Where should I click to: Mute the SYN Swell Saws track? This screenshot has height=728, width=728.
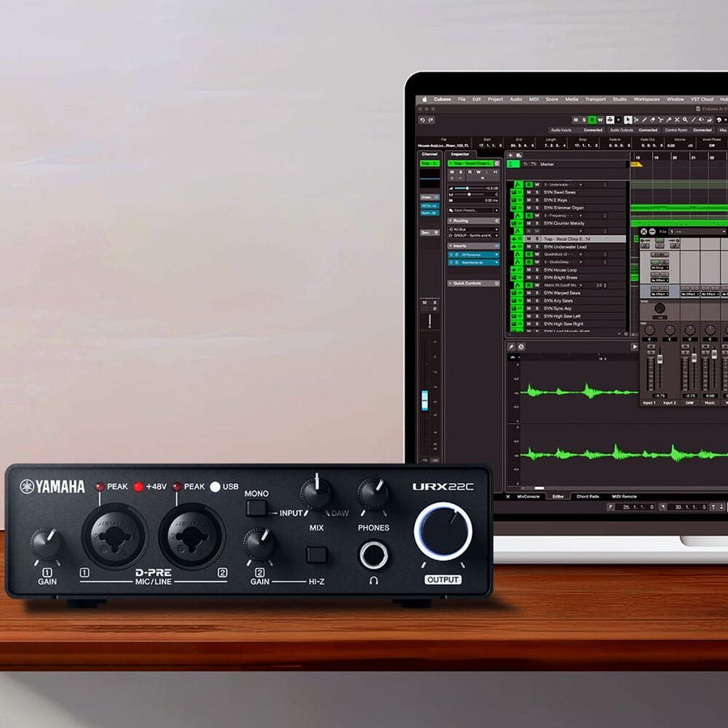coord(528,193)
